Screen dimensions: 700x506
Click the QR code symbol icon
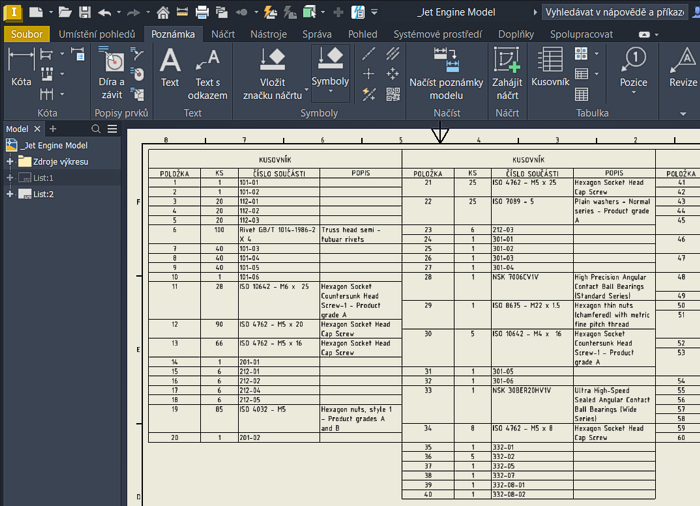[393, 94]
